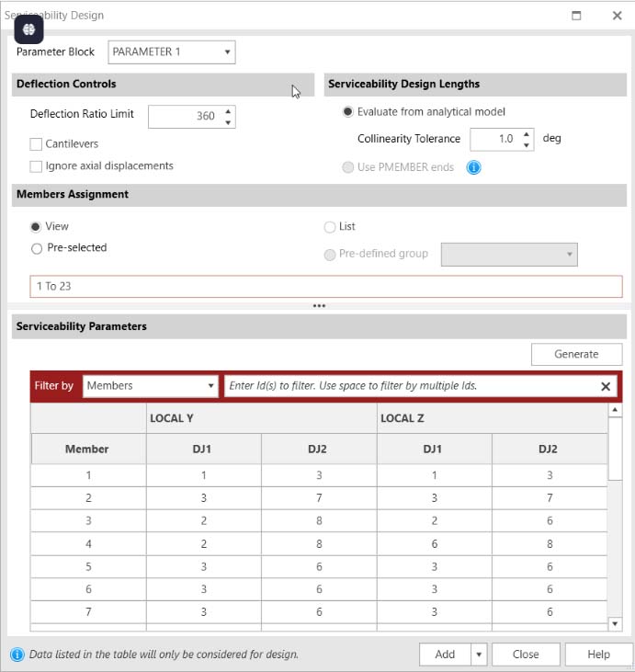Viewport: 635px width, 672px height.
Task: Select the Member 2 row cell
Action: tap(88, 498)
